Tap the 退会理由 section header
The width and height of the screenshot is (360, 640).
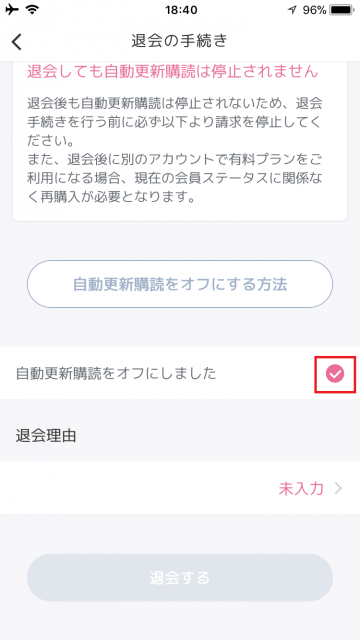click(x=46, y=436)
